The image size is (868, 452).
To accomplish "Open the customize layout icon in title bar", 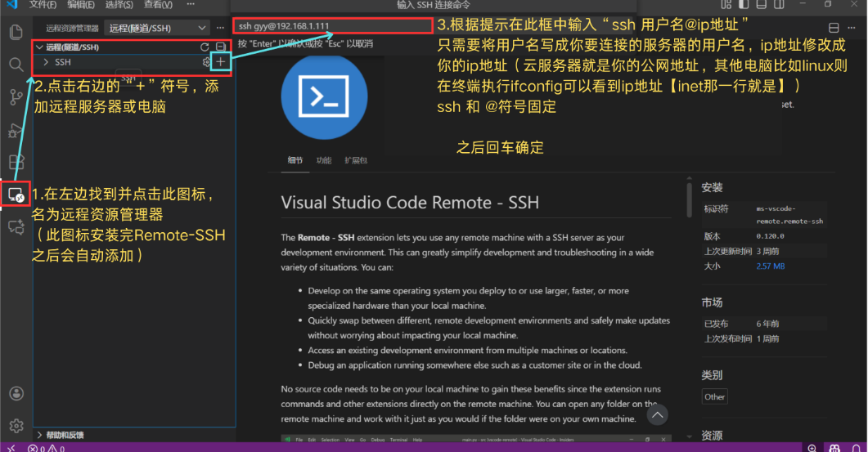I will click(x=726, y=4).
